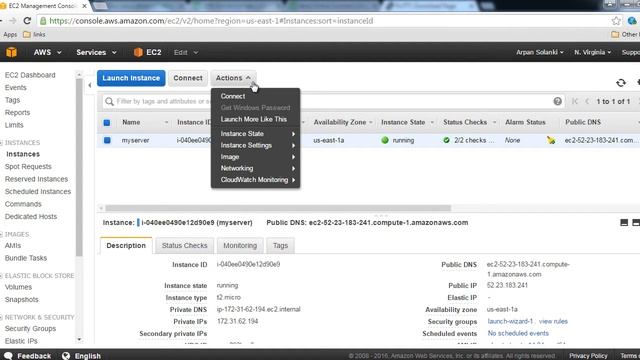Open the No scheduled events link
The height and width of the screenshot is (360, 640).
518,333
